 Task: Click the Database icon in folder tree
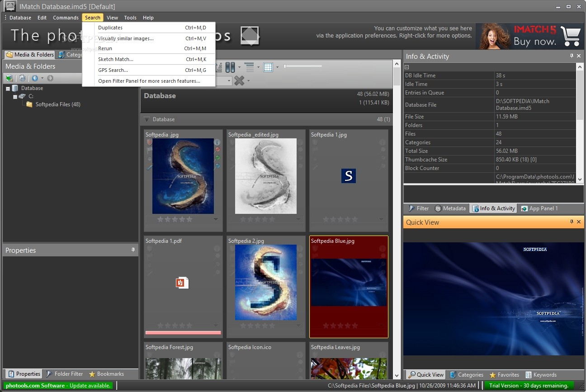15,88
